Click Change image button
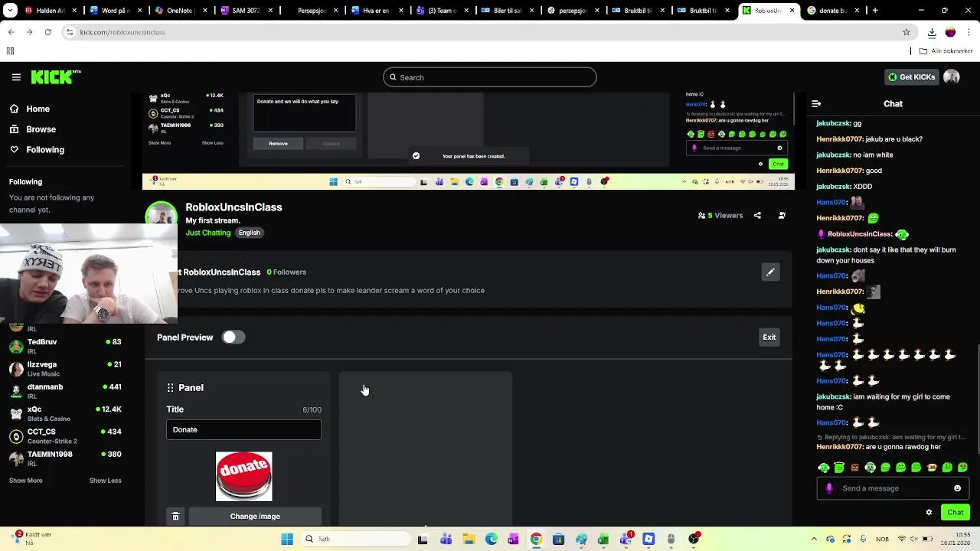The image size is (980, 551). tap(255, 517)
